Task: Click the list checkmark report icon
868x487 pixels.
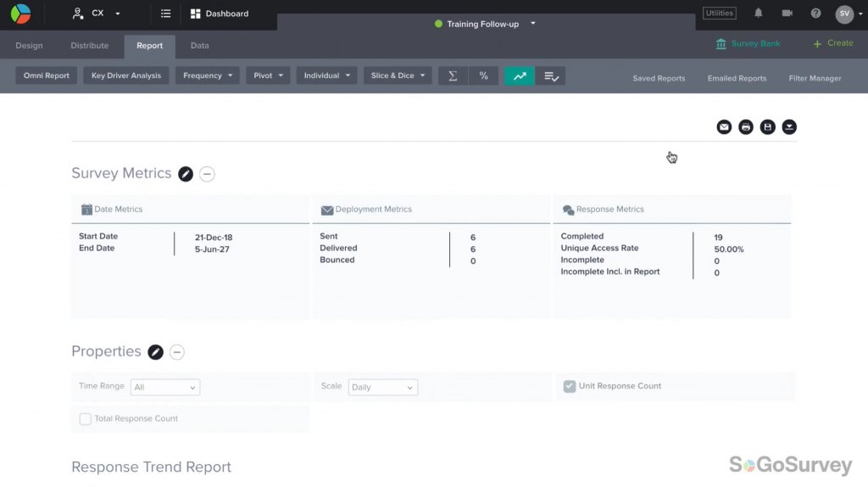Action: (x=551, y=76)
